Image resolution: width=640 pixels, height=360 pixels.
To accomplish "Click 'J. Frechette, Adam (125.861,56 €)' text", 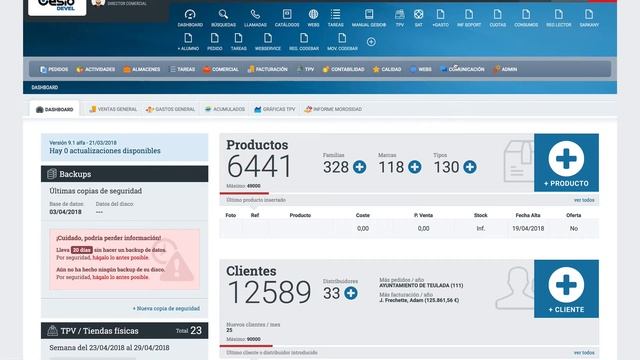I will (419, 300).
